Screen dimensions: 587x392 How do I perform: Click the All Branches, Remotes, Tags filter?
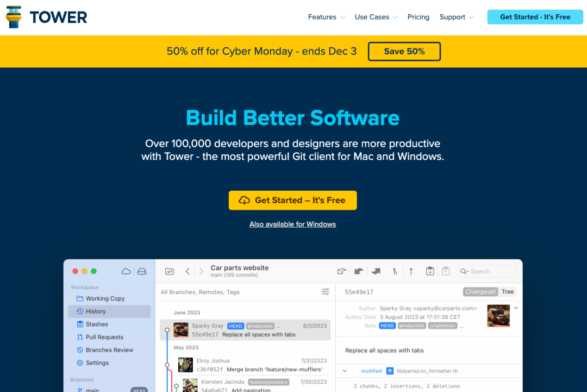coord(200,292)
